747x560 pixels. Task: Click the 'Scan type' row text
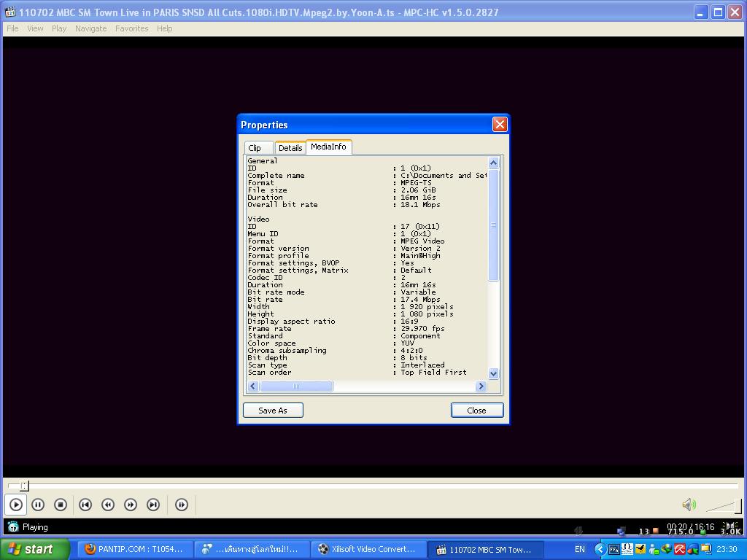pyautogui.click(x=346, y=365)
